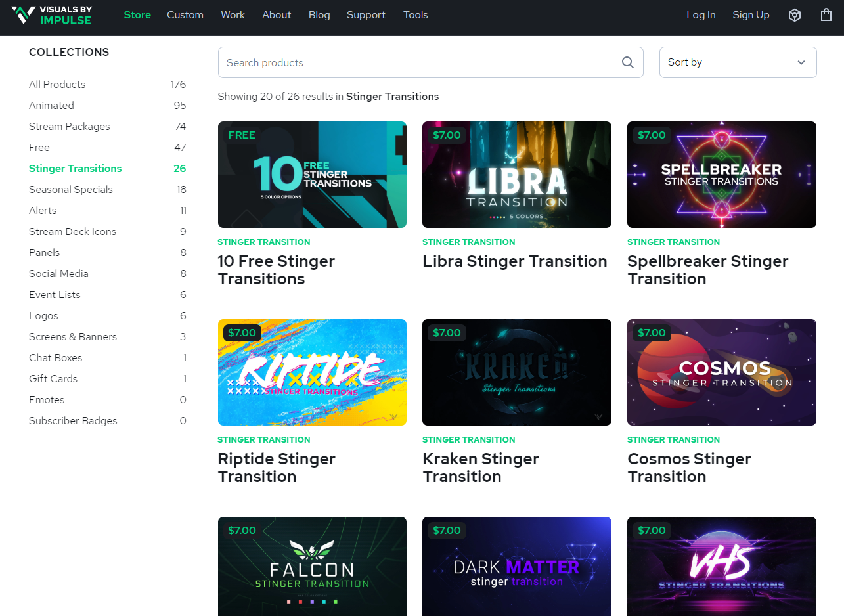View the 10 Free Stinger Transitions product
Viewport: 844px width, 616px height.
coord(312,174)
